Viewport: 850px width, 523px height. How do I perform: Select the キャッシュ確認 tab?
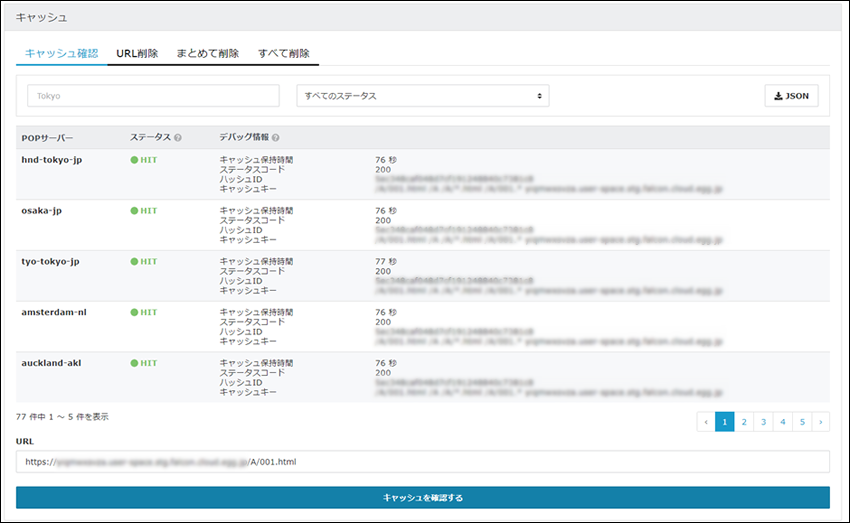(x=61, y=53)
